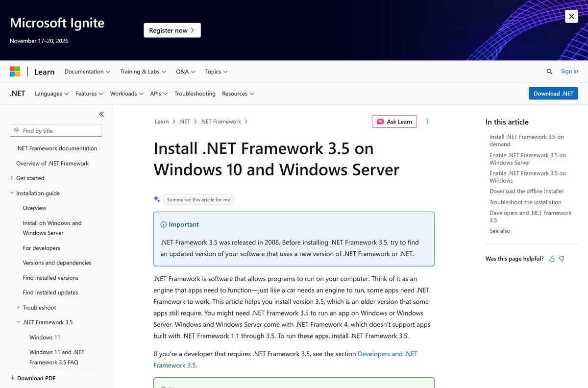
Task: Jump to Enable .NET Framework 3.5 on Windows
Action: pyautogui.click(x=528, y=177)
